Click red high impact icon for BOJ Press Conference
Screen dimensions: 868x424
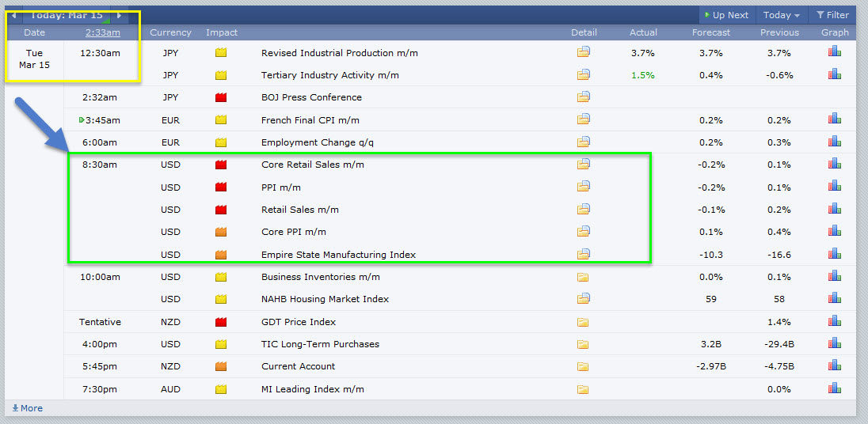[x=222, y=97]
